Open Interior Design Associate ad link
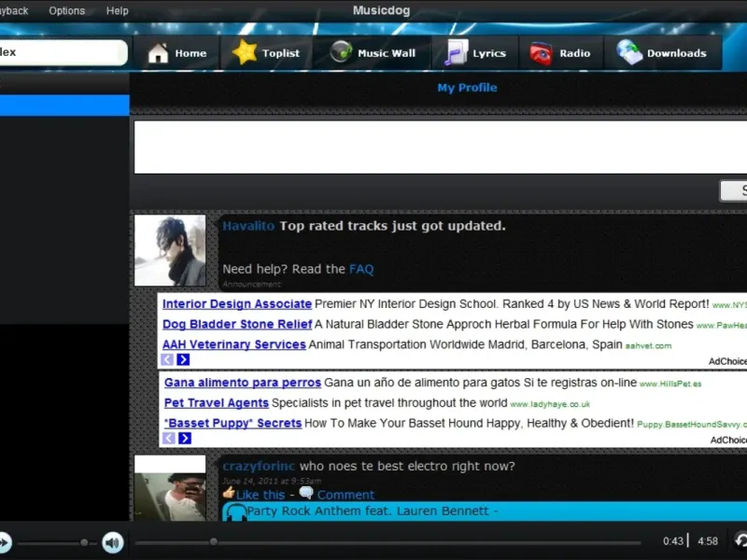 [x=237, y=304]
